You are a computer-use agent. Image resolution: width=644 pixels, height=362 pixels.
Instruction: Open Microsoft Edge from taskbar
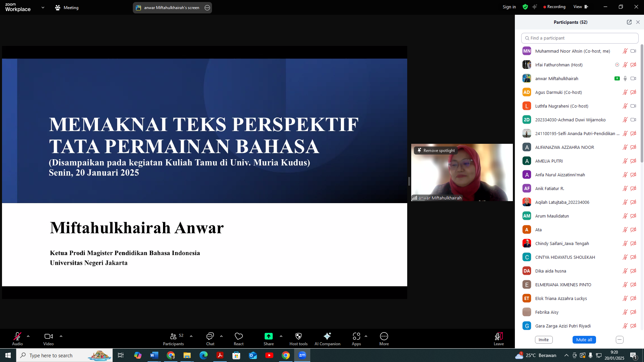[x=204, y=355]
